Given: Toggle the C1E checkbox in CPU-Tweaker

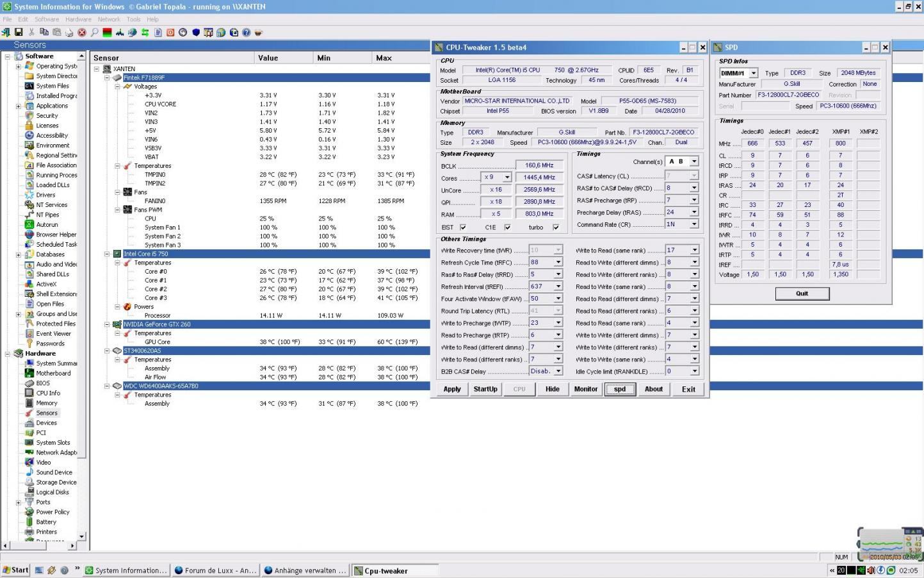Looking at the screenshot, I should (507, 227).
